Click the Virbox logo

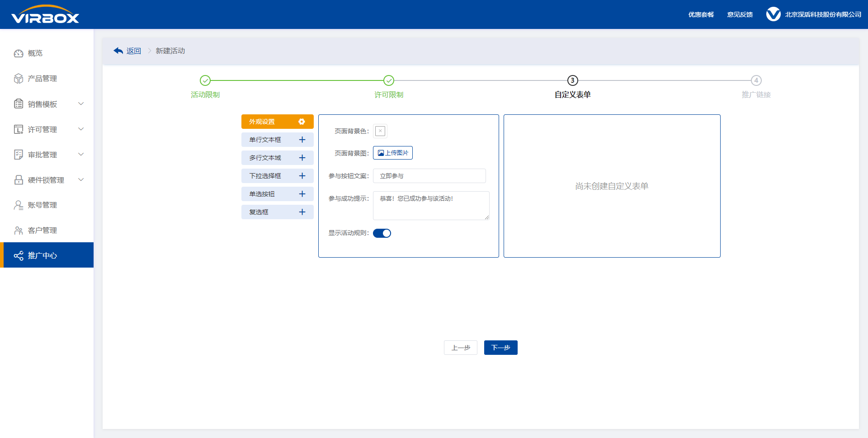(45, 14)
